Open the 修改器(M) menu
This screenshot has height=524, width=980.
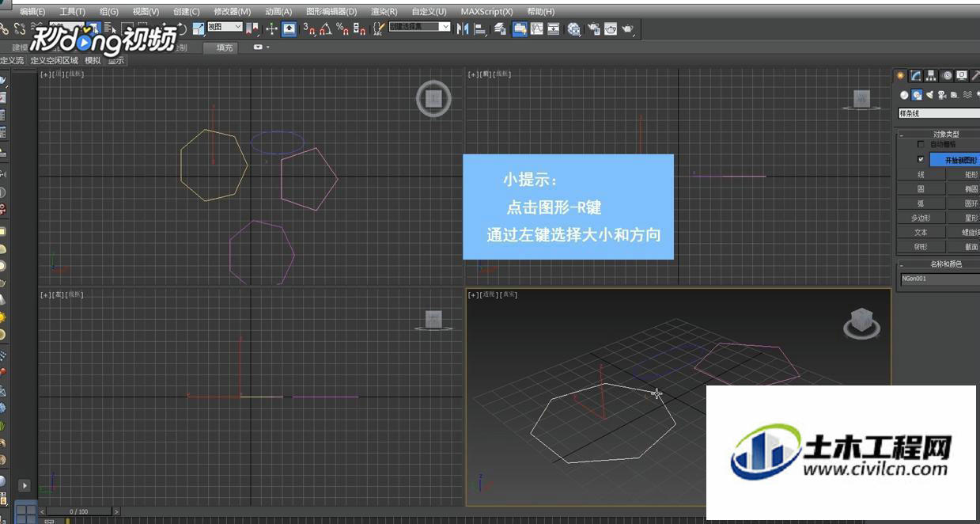tap(233, 12)
